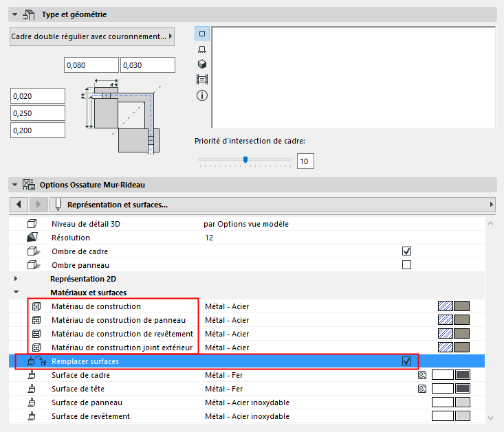This screenshot has height=432, width=504.
Task: Click the Options Ossature Mur-Rideau panel icon
Action: [29, 185]
